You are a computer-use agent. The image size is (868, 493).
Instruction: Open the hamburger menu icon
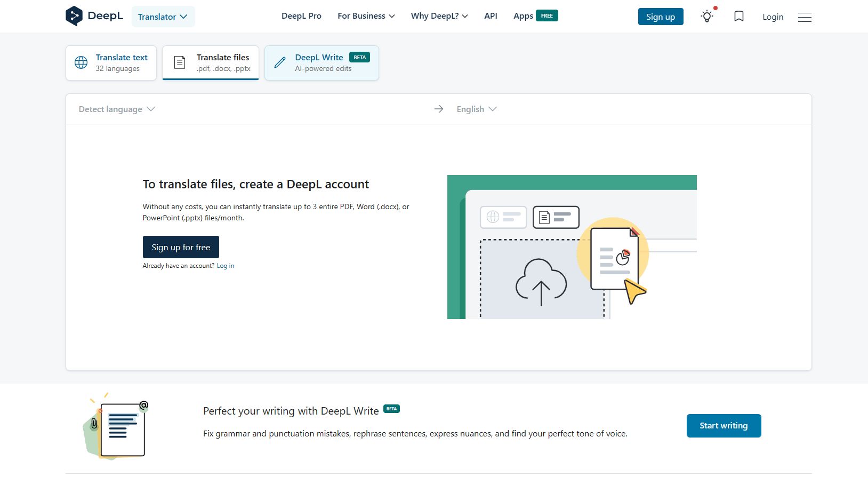click(805, 17)
